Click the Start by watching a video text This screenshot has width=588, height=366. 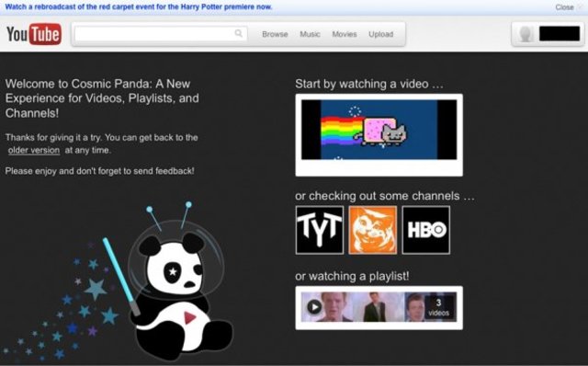pos(369,84)
